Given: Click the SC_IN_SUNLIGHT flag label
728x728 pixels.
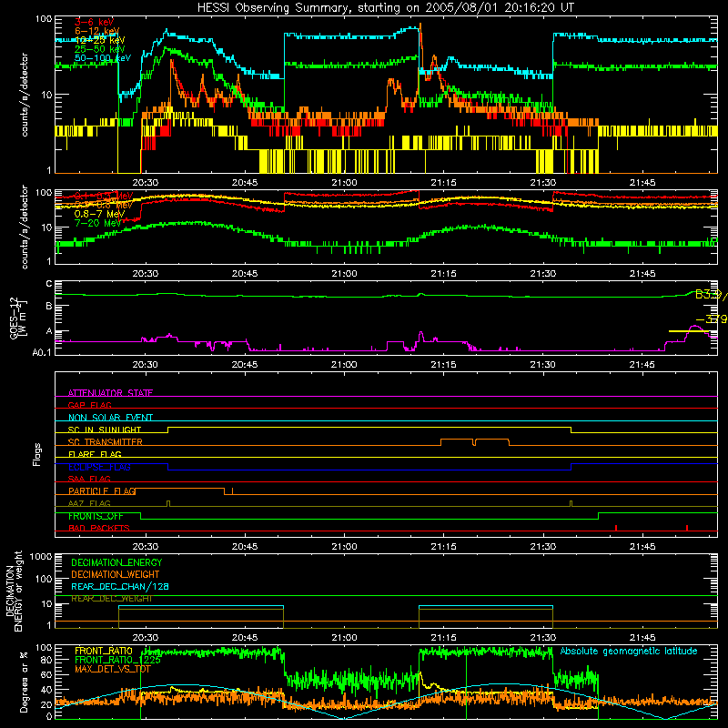Looking at the screenshot, I should (105, 430).
